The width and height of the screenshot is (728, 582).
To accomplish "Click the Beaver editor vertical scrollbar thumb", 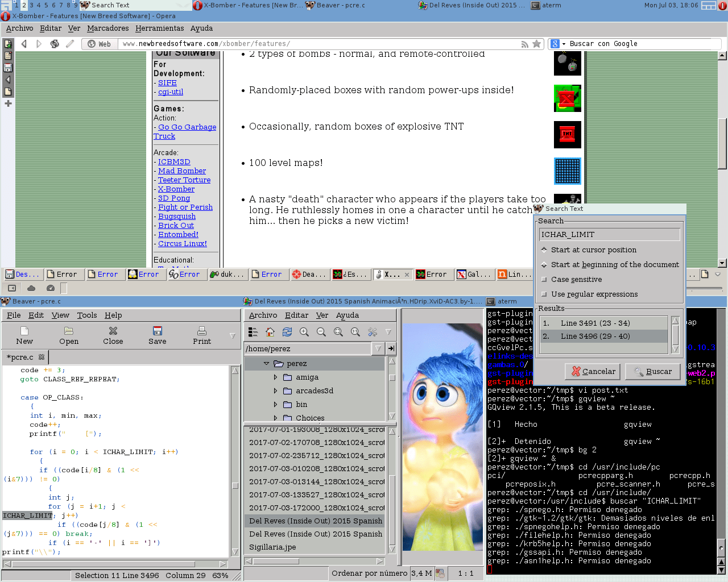I will (x=235, y=485).
